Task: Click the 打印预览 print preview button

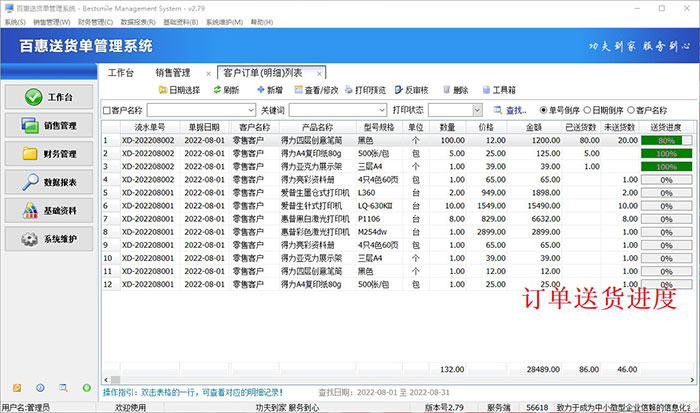Action: coord(365,90)
